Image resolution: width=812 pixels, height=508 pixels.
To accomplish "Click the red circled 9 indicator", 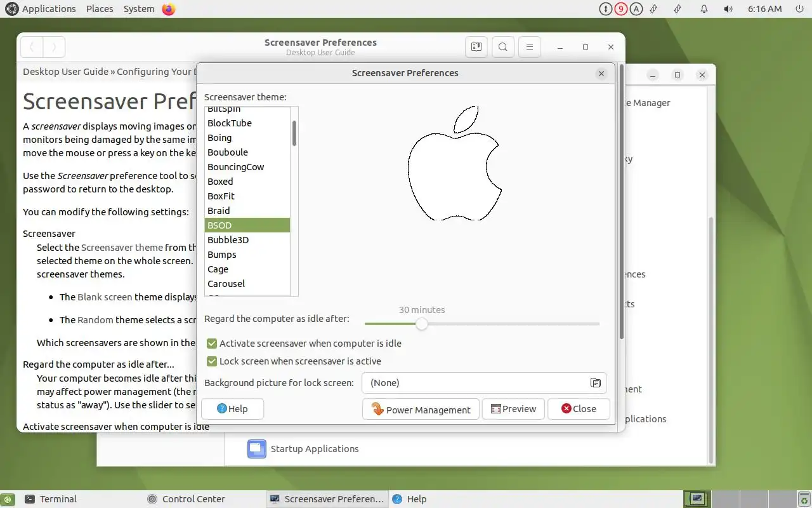I will [x=621, y=9].
